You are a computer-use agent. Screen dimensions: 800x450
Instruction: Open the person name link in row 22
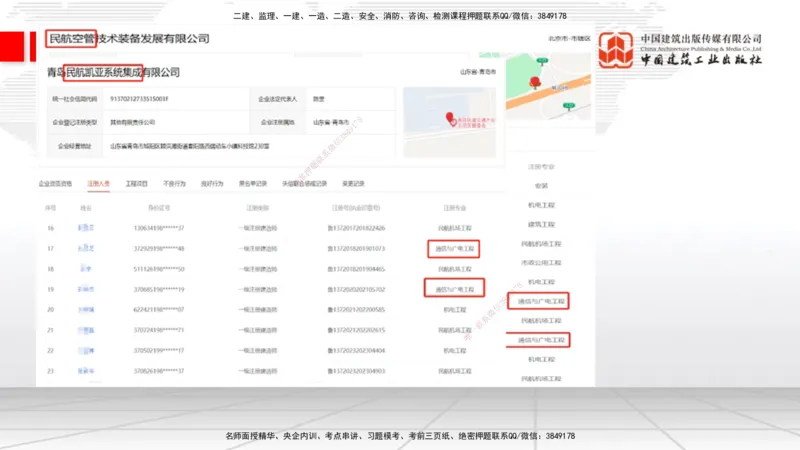pyautogui.click(x=86, y=351)
